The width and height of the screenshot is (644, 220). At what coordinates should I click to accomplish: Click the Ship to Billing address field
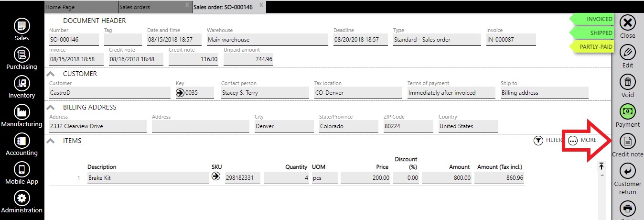(x=545, y=93)
